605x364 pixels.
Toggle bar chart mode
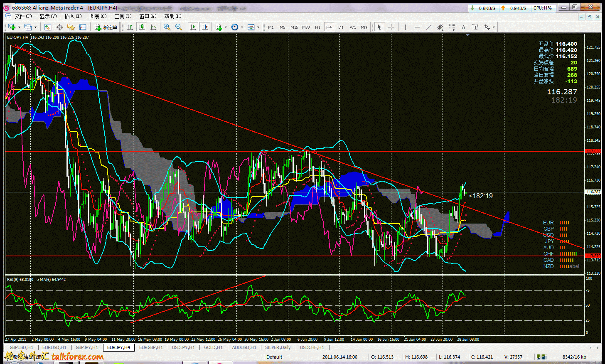[x=130, y=27]
